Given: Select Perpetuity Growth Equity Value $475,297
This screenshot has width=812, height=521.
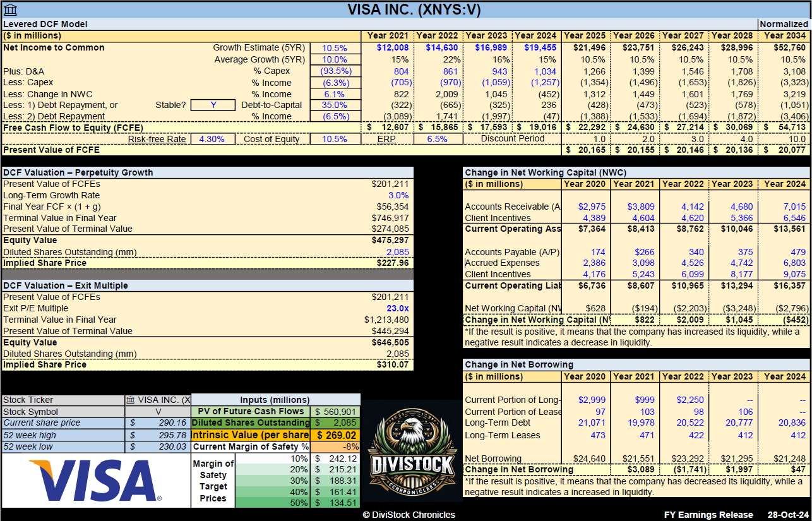Looking at the screenshot, I should [390, 240].
